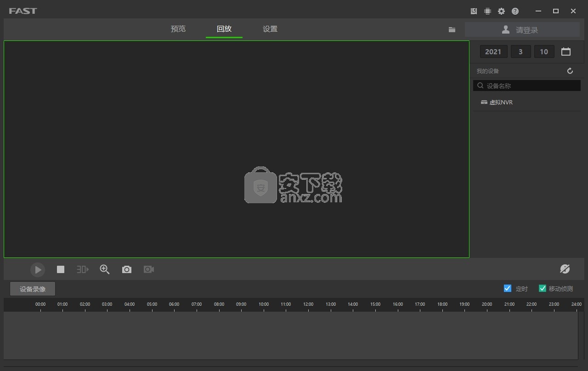Screen dimensions: 588x371
Task: Click the month field showing 3
Action: [x=520, y=51]
